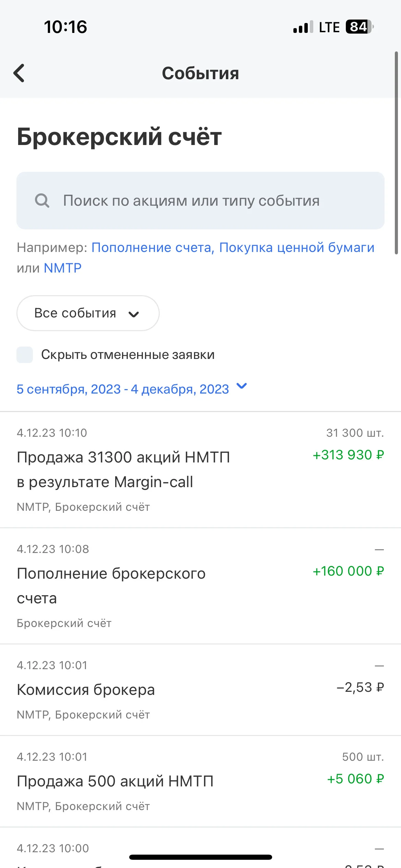
Task: Expand the date range chevron
Action: point(242,386)
